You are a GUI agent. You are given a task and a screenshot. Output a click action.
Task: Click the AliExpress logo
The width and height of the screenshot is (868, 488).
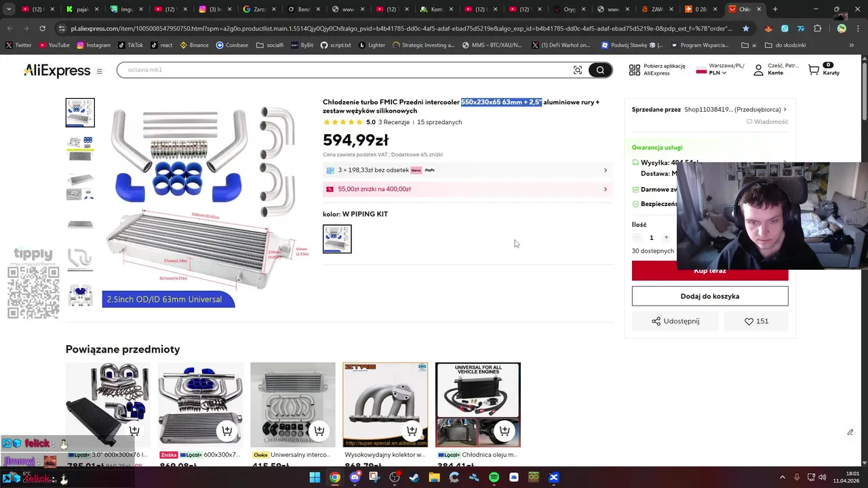(57, 70)
